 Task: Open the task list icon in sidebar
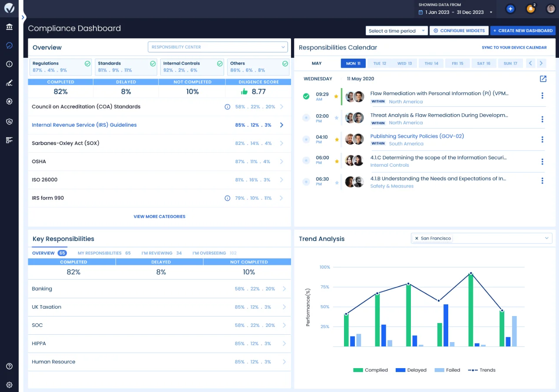point(9,140)
